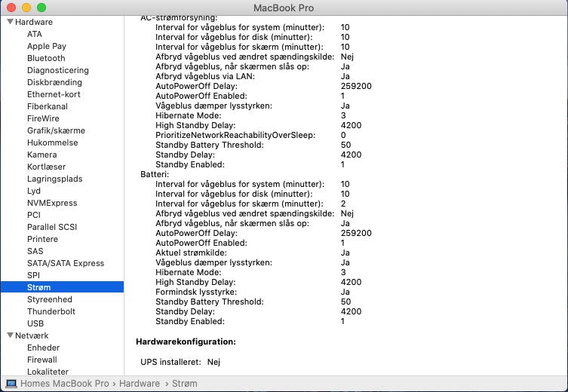Select SAS in the sidebar
The image size is (568, 392).
pyautogui.click(x=35, y=251)
